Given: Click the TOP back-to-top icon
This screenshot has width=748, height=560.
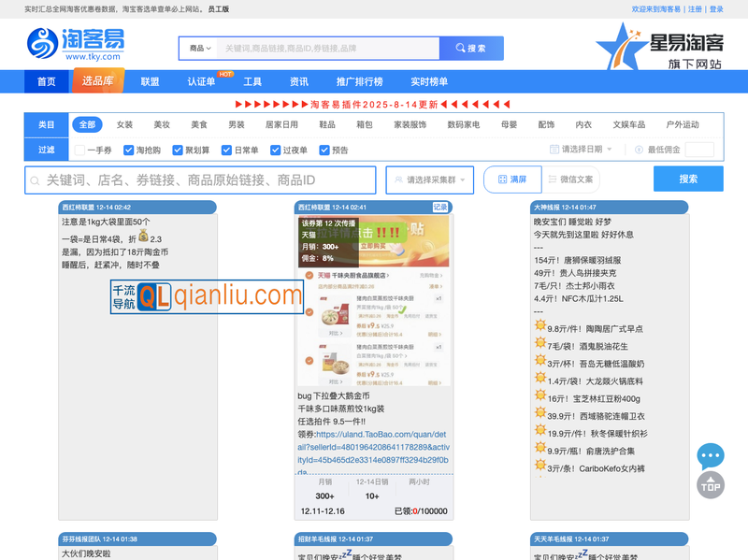Looking at the screenshot, I should click(711, 486).
